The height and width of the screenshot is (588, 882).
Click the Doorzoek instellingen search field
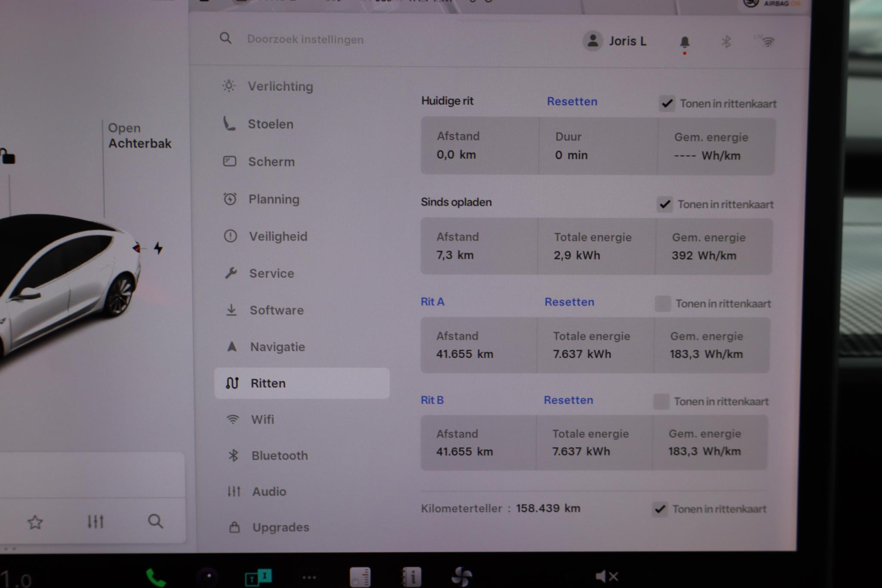click(305, 40)
